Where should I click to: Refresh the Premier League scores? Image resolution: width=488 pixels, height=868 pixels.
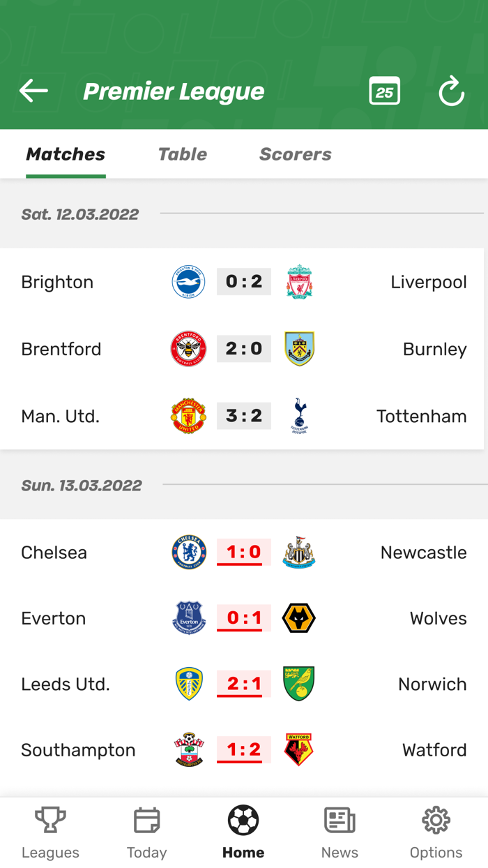point(451,91)
